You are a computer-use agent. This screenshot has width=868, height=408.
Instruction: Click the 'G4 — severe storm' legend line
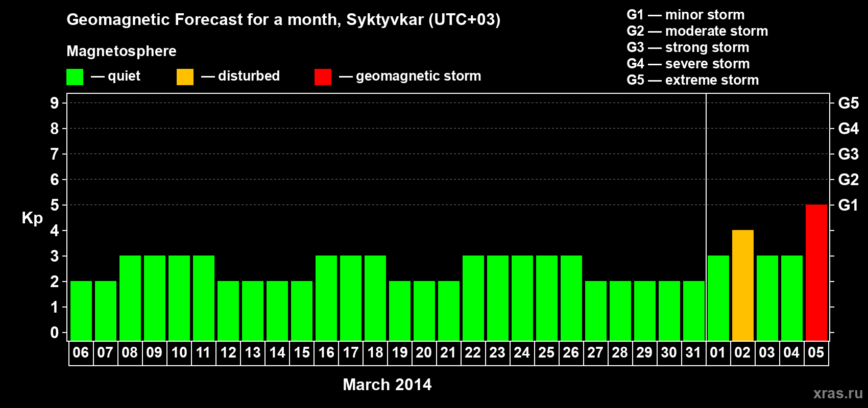(688, 64)
